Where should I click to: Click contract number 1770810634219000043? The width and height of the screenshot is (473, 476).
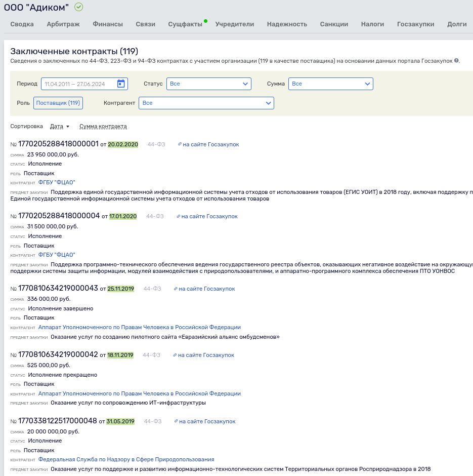coord(58,288)
